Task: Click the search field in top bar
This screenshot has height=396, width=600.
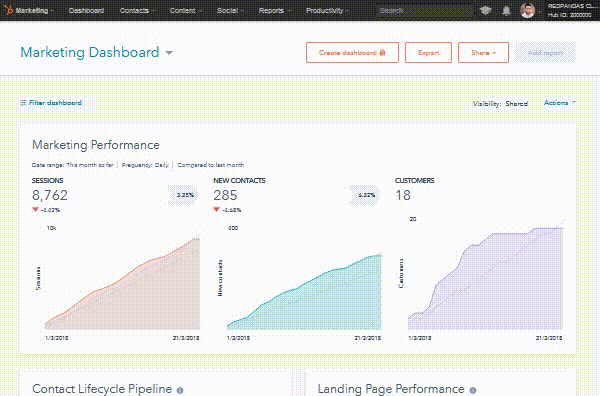Action: point(424,10)
